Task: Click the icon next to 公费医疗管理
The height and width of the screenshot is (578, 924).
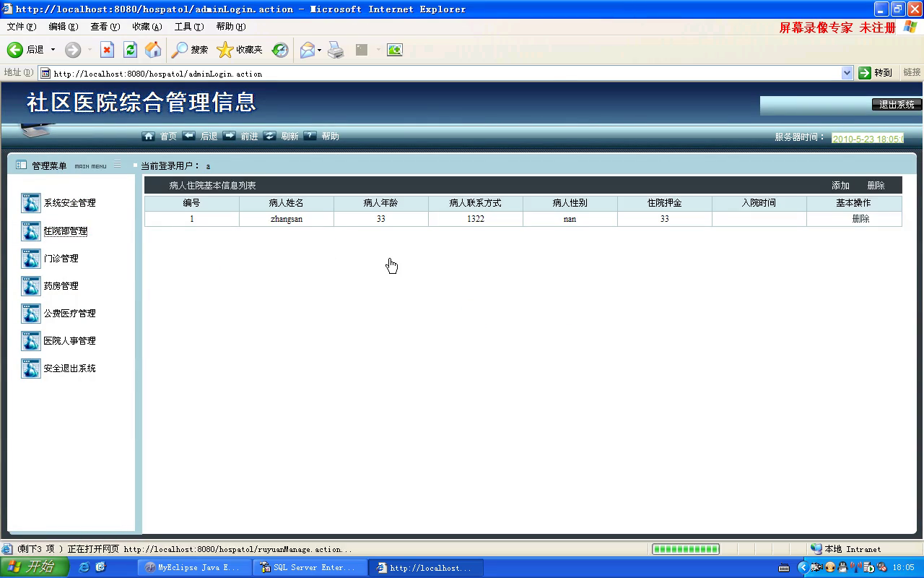Action: 31,314
